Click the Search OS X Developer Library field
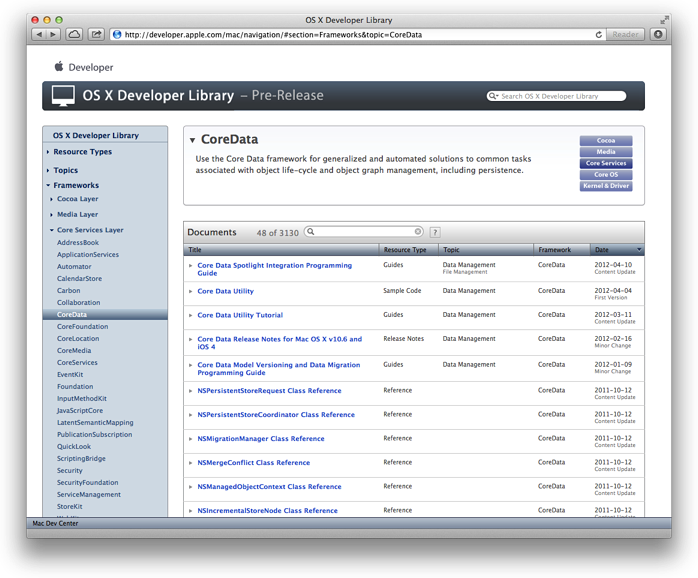698x578 pixels. coord(556,96)
